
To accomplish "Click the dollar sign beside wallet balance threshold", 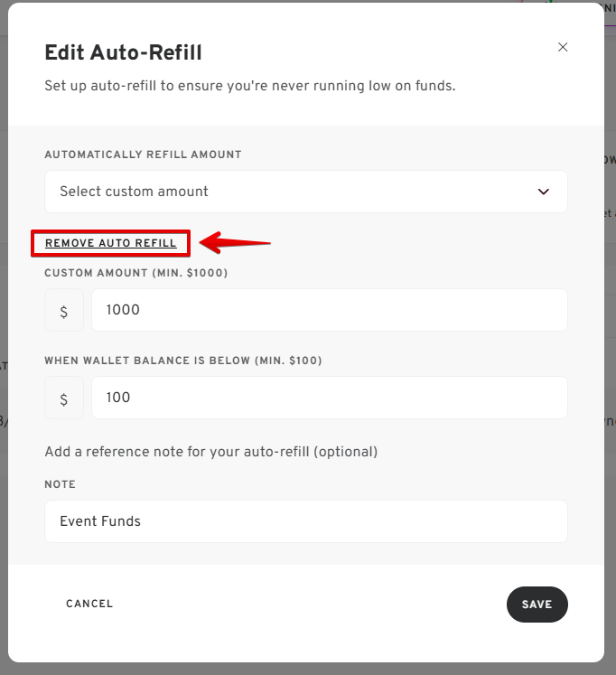I will 64,398.
